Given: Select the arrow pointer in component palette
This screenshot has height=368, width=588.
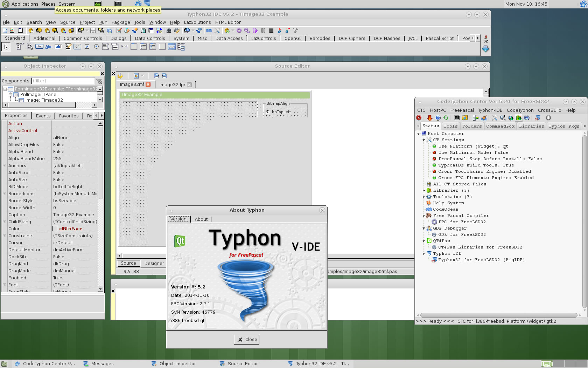Looking at the screenshot, I should 6,47.
